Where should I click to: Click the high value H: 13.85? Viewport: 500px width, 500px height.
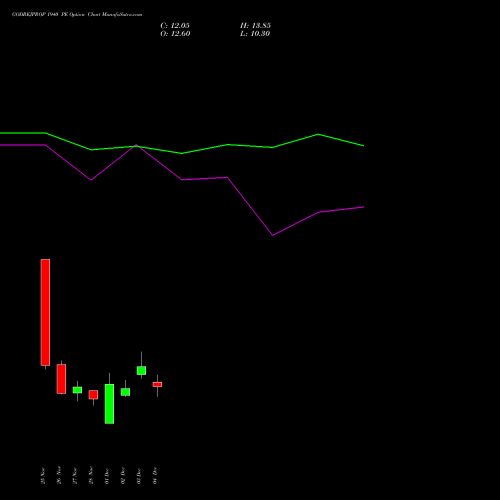(x=255, y=26)
